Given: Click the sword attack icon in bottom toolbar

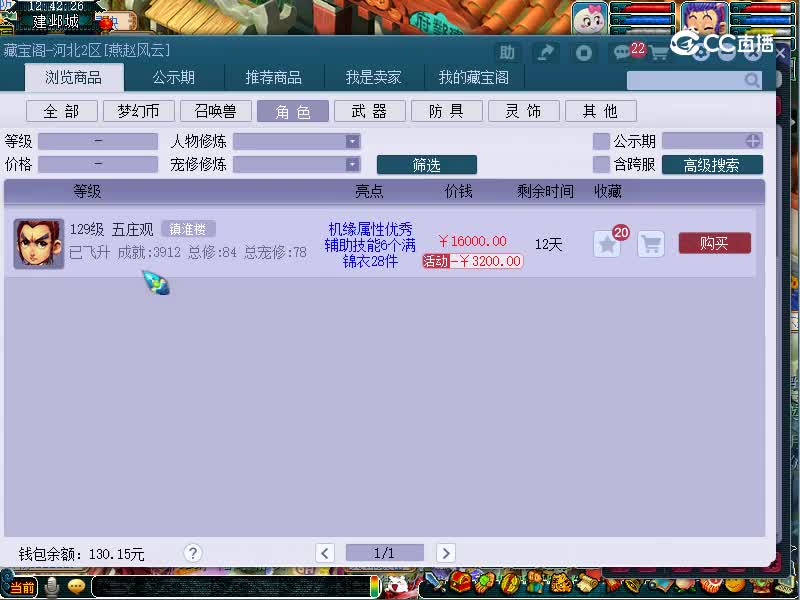Looking at the screenshot, I should point(435,583).
